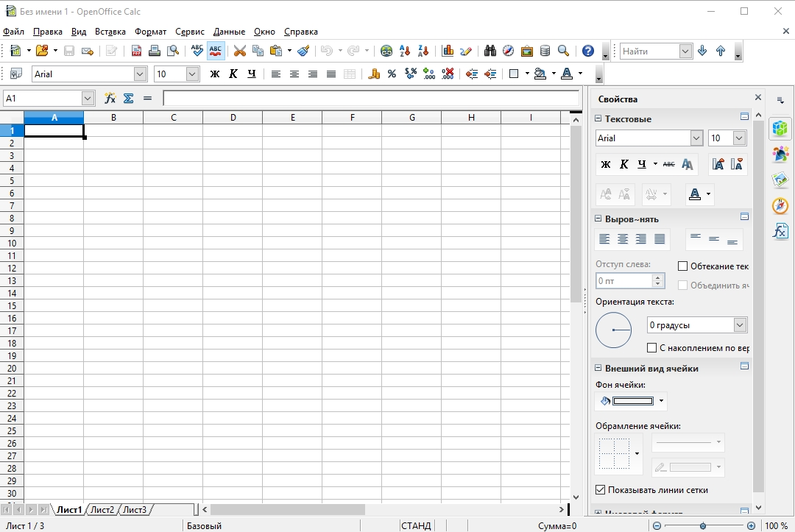Toggle the С накоплением по вертикали checkbox
Viewport: 795px width, 532px height.
coord(651,348)
